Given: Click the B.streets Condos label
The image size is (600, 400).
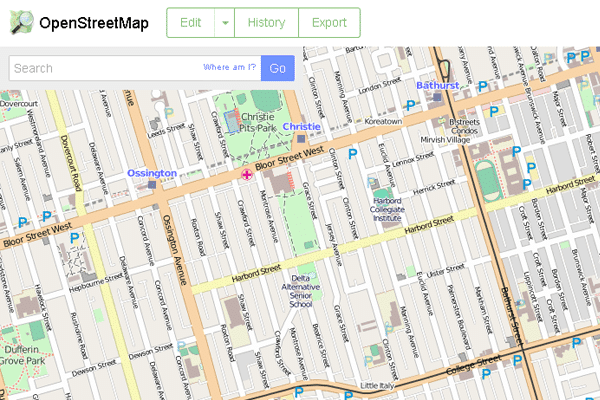Looking at the screenshot, I should tap(464, 126).
